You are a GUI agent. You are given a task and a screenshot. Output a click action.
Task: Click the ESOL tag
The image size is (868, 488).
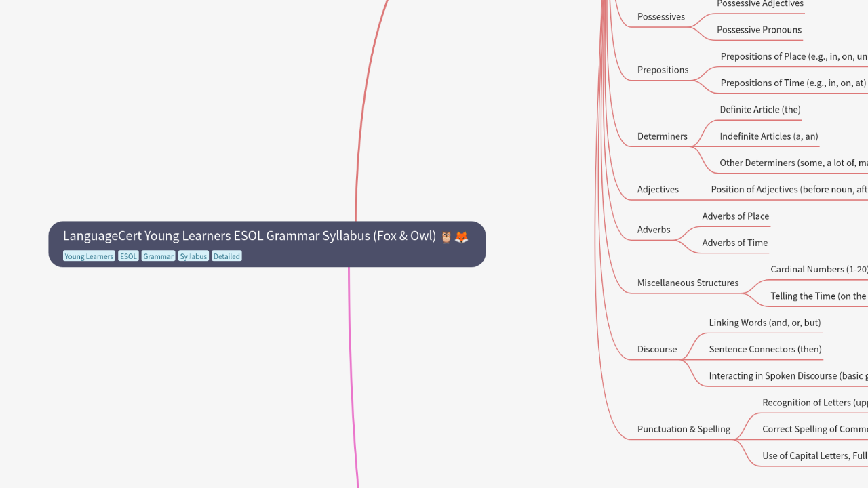pos(128,256)
